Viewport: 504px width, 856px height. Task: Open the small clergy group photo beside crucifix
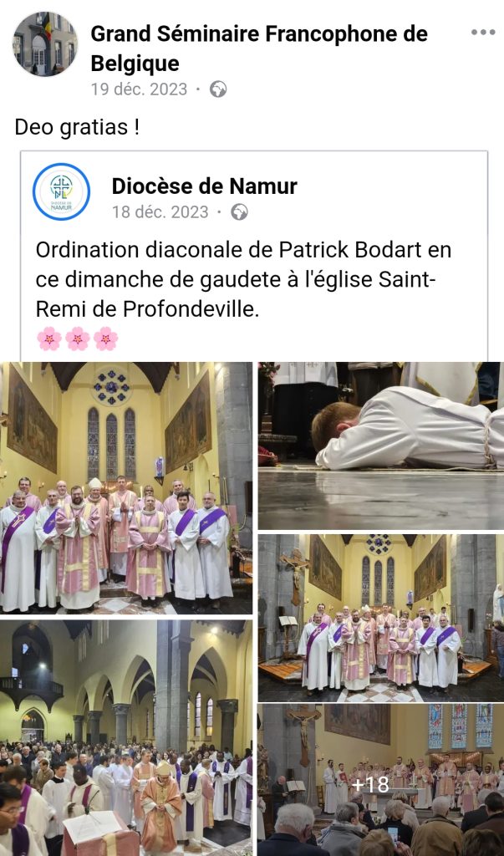pyautogui.click(x=381, y=618)
